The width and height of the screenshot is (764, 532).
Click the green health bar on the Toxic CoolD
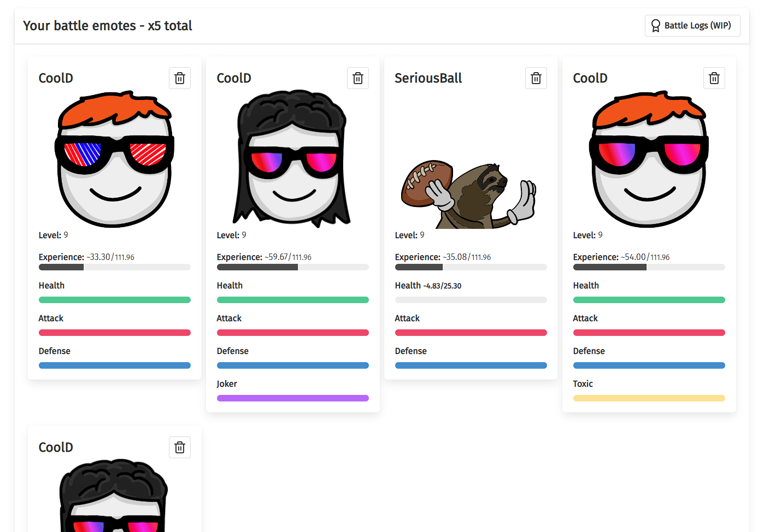click(649, 300)
